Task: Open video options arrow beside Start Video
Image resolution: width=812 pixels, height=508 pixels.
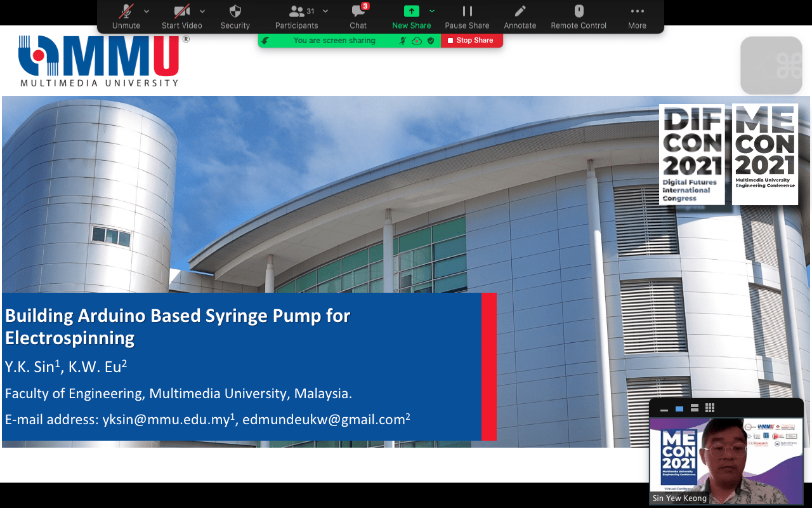Action: (x=202, y=11)
